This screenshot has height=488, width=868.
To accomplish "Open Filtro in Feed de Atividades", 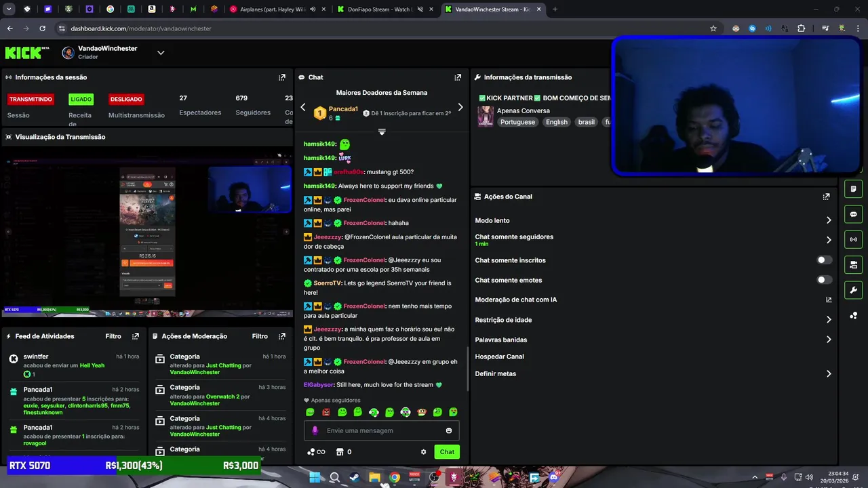I will point(113,336).
